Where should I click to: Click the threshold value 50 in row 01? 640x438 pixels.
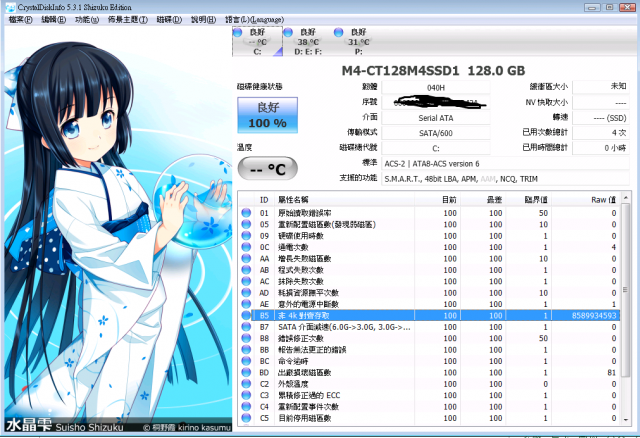(543, 213)
